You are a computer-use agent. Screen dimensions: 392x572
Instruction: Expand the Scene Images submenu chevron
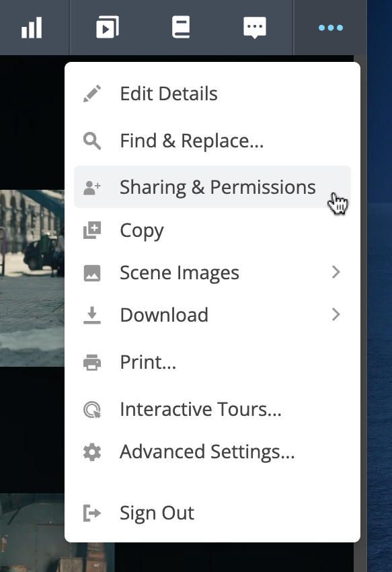[x=336, y=272]
